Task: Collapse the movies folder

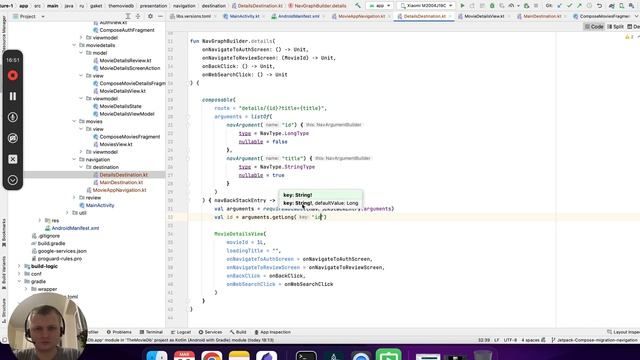Action: tap(74, 121)
